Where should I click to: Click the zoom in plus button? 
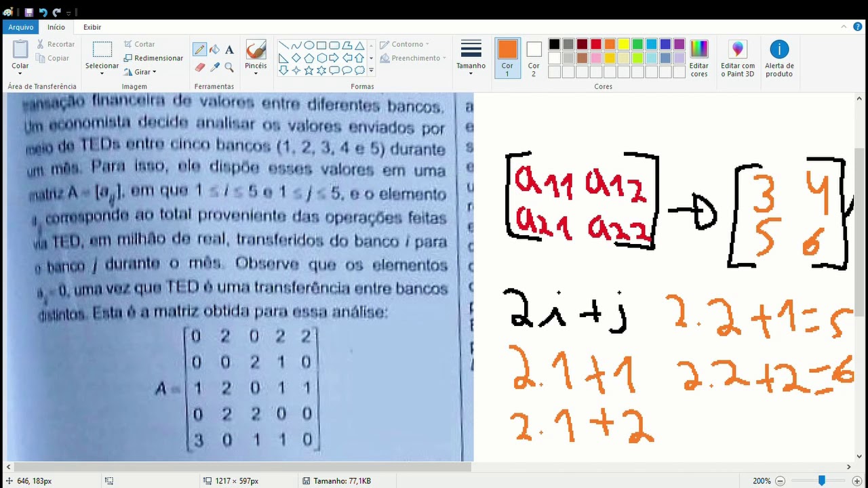856,481
